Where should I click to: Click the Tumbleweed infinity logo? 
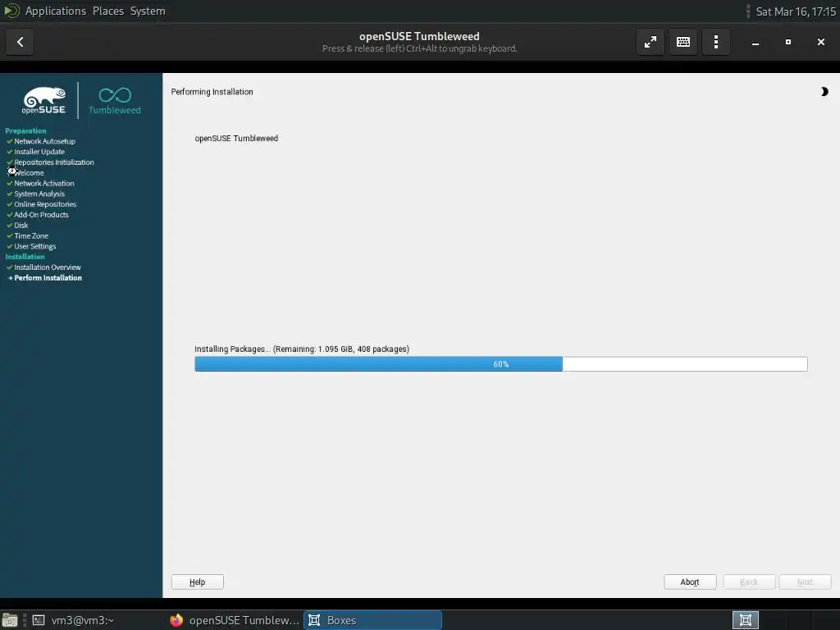pyautogui.click(x=115, y=100)
